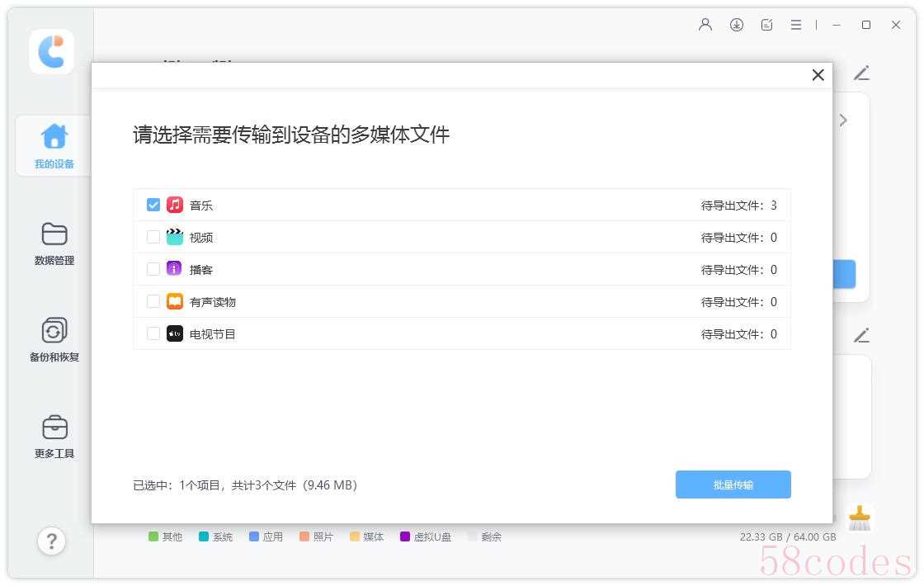Click the 电视节目 Apple TV icon
The height and width of the screenshot is (586, 924).
click(x=175, y=333)
